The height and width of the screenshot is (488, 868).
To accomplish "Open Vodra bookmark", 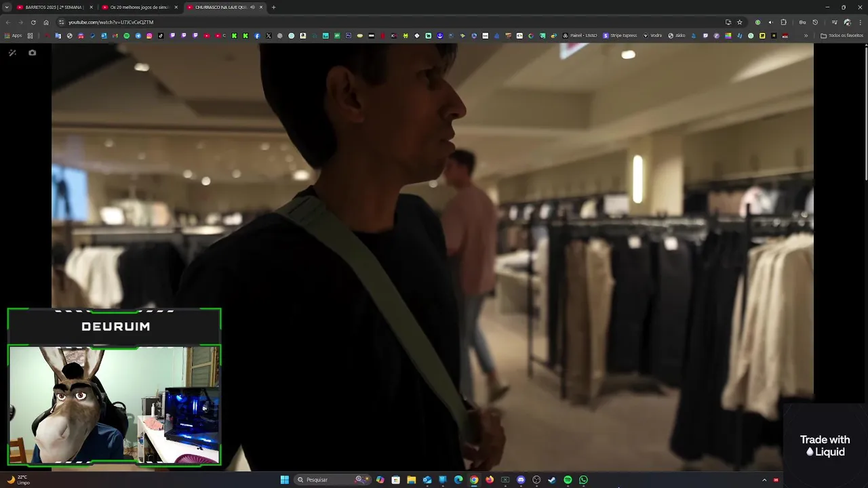I will (x=652, y=36).
